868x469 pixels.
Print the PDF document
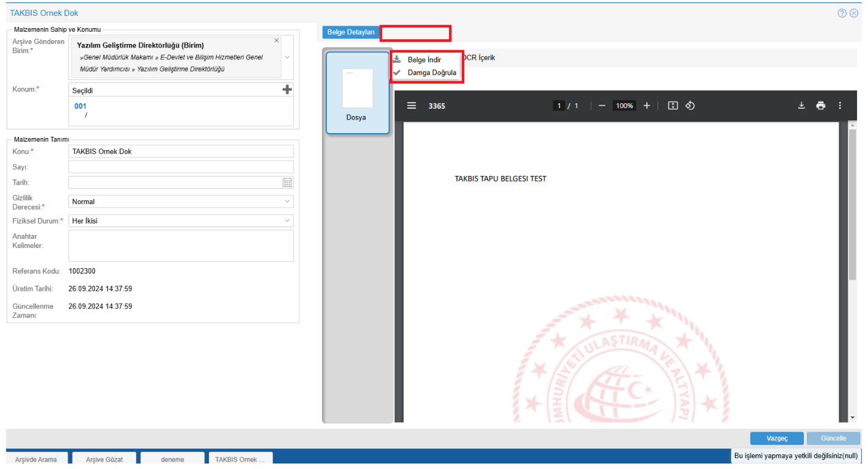[x=820, y=106]
